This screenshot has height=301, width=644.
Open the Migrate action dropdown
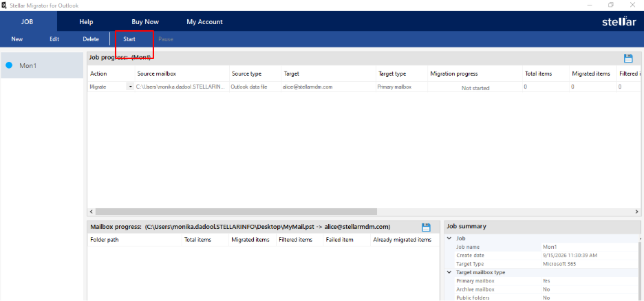[131, 87]
